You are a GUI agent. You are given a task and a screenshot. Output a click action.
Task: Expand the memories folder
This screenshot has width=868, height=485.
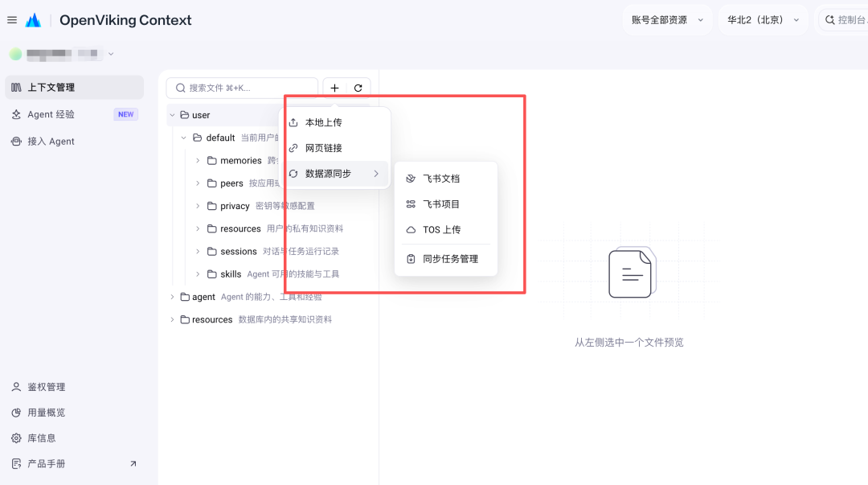click(198, 160)
